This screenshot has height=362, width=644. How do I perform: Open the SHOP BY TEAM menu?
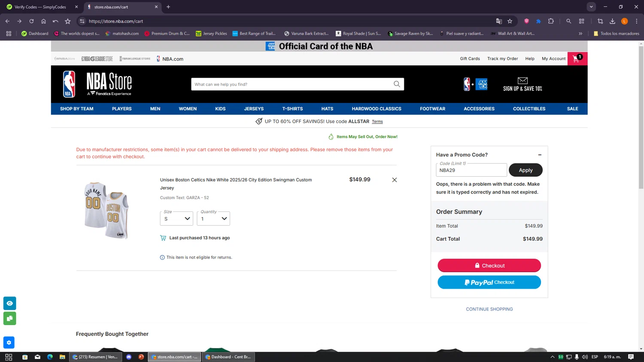click(x=77, y=109)
